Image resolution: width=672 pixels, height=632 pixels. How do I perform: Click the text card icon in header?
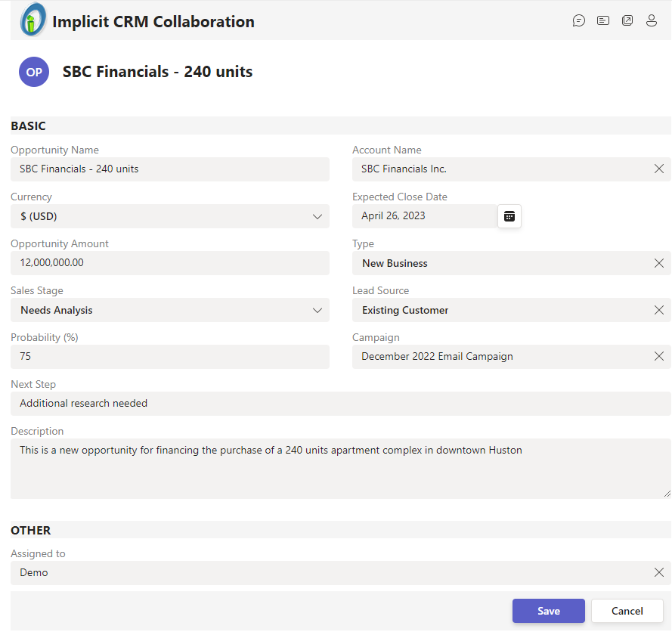(603, 21)
